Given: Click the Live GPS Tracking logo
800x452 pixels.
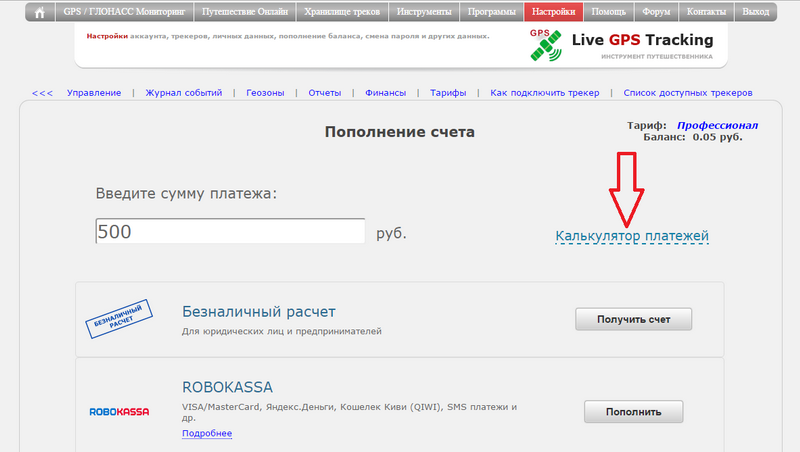Looking at the screenshot, I should click(x=621, y=45).
